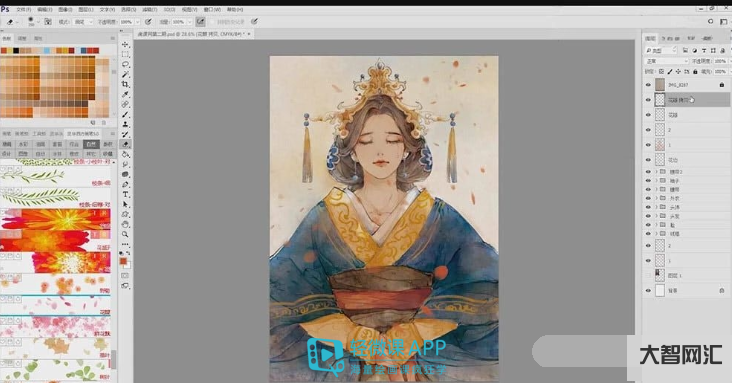Select the Zoom magnifier tool
The image size is (732, 383).
coord(125,234)
